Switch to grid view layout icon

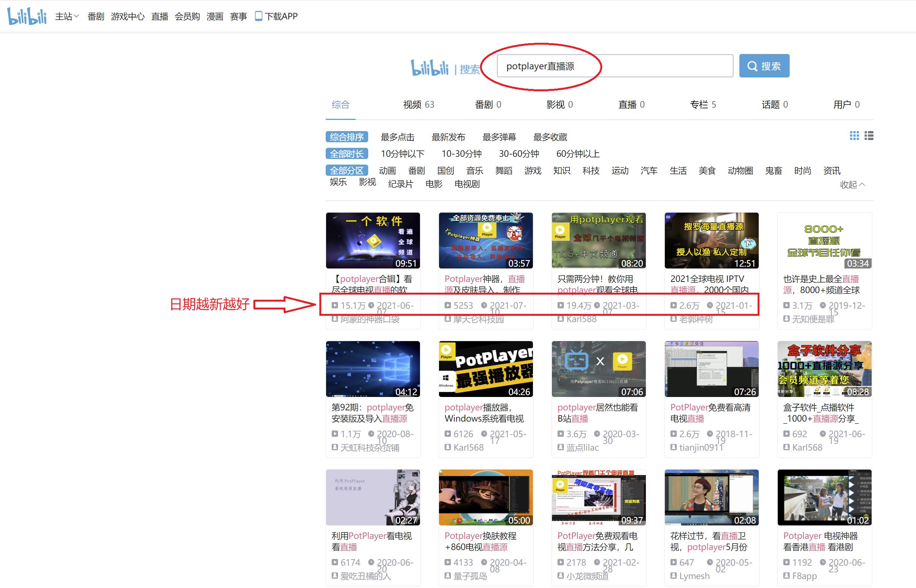click(x=854, y=136)
